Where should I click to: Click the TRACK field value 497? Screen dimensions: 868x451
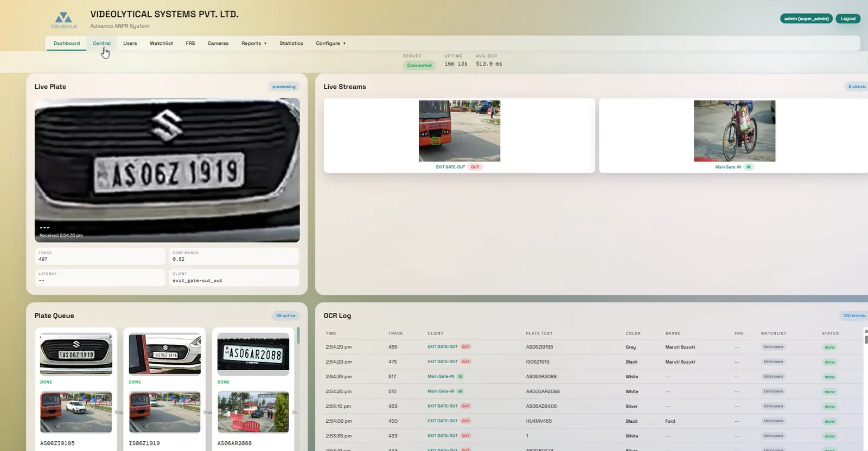pyautogui.click(x=43, y=259)
